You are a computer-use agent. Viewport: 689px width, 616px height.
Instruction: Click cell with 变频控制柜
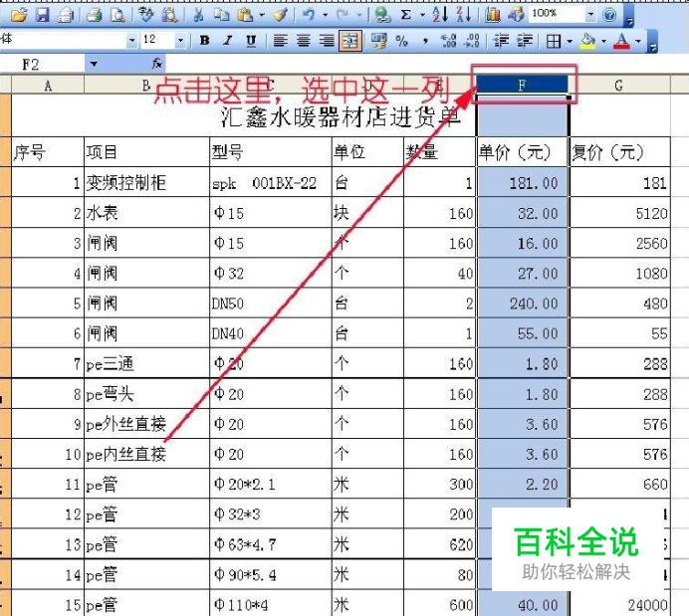[x=146, y=182]
